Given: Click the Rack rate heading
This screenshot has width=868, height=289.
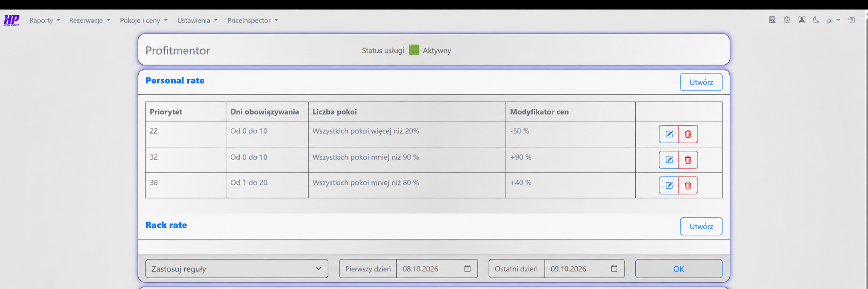Looking at the screenshot, I should [x=166, y=225].
